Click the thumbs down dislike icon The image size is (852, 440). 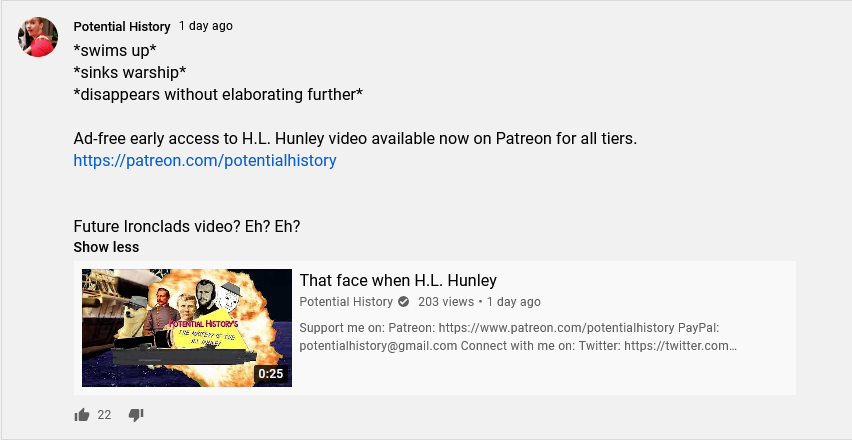click(x=136, y=416)
